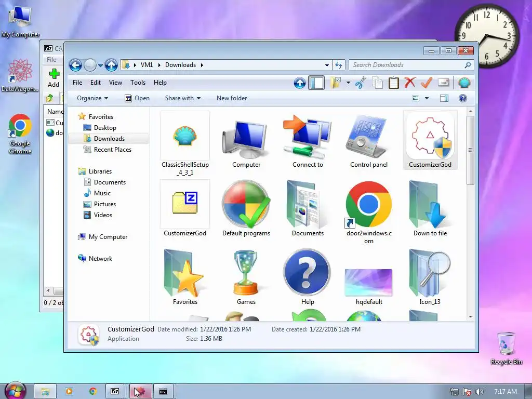Click the blue Help question mark icon
The height and width of the screenshot is (399, 532).
pyautogui.click(x=463, y=98)
